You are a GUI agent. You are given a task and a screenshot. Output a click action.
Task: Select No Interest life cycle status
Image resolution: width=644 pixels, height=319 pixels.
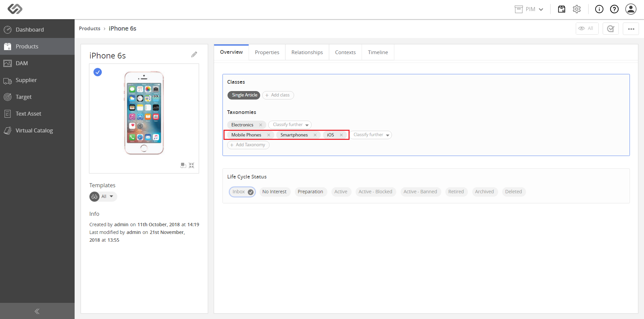coord(274,192)
